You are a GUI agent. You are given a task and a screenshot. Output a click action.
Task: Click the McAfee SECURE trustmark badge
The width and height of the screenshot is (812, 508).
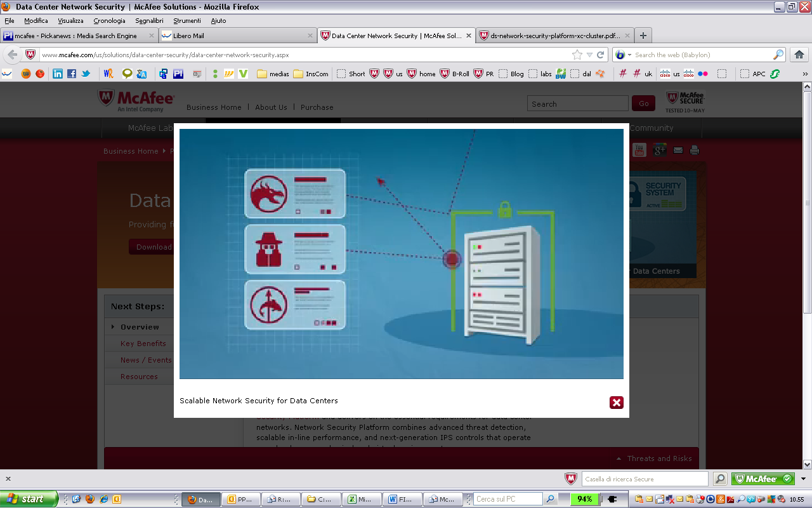pos(684,102)
